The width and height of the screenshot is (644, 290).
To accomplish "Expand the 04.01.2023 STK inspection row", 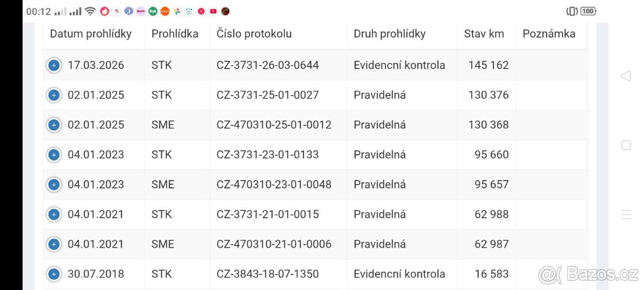I will [x=54, y=155].
